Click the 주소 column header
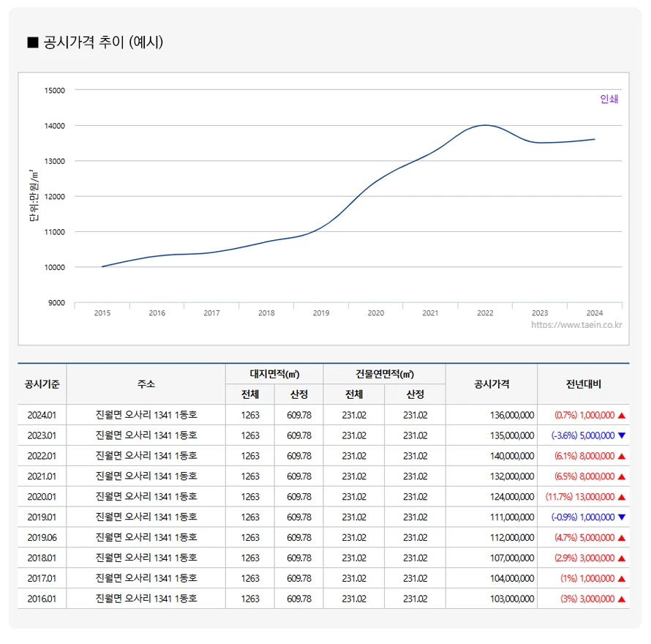The image size is (651, 644). [146, 383]
